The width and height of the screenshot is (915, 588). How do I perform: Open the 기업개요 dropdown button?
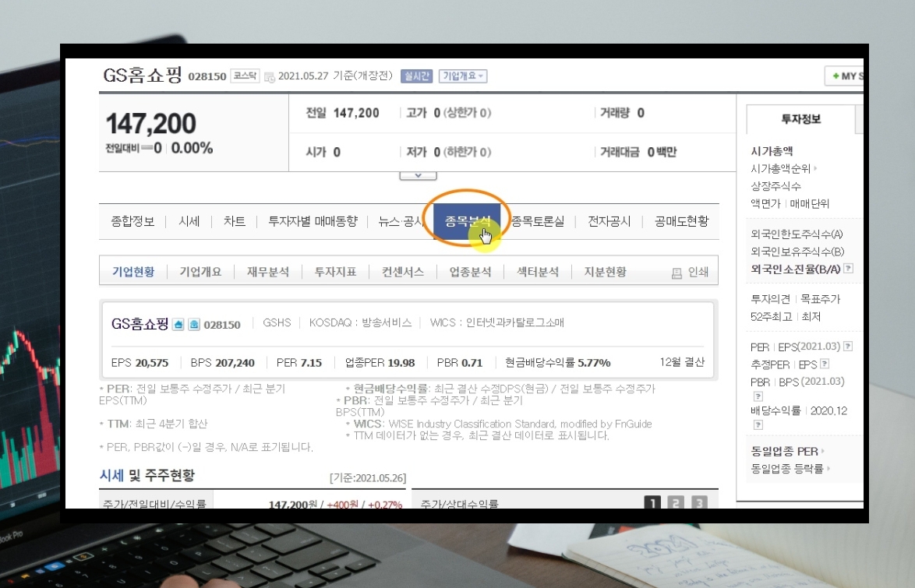(x=463, y=76)
